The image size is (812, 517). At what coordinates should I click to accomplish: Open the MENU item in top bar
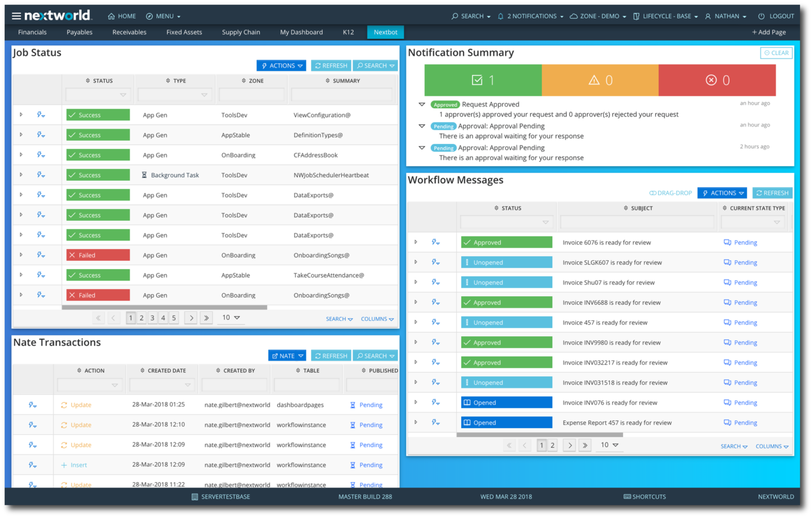pyautogui.click(x=163, y=16)
